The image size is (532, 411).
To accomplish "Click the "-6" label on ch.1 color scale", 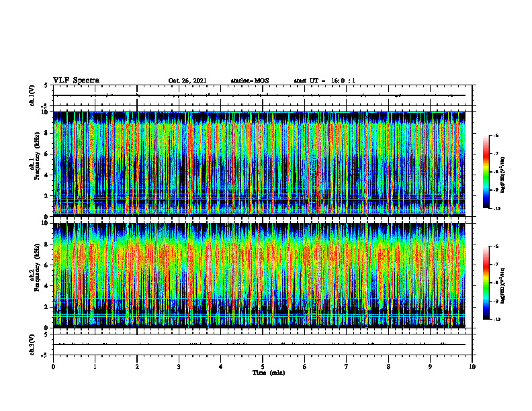I will point(496,135).
